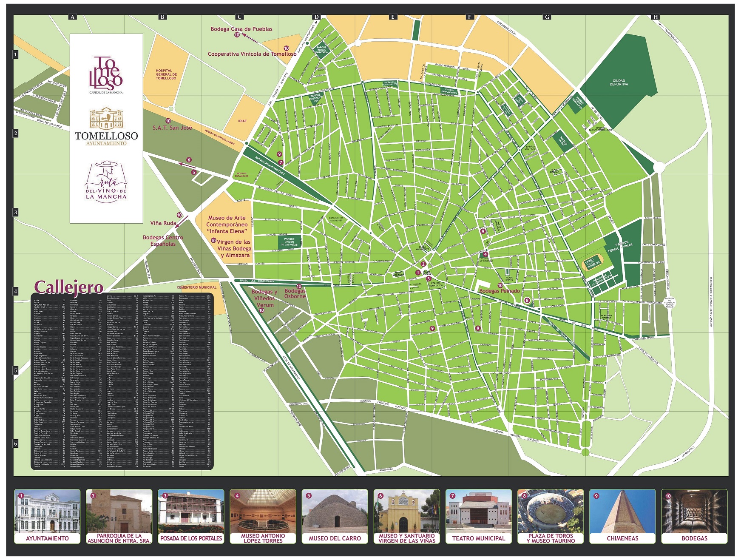Screen dimensions: 741x560
Task: Click marker 10 above S.A.T. San José
Action: pos(168,121)
